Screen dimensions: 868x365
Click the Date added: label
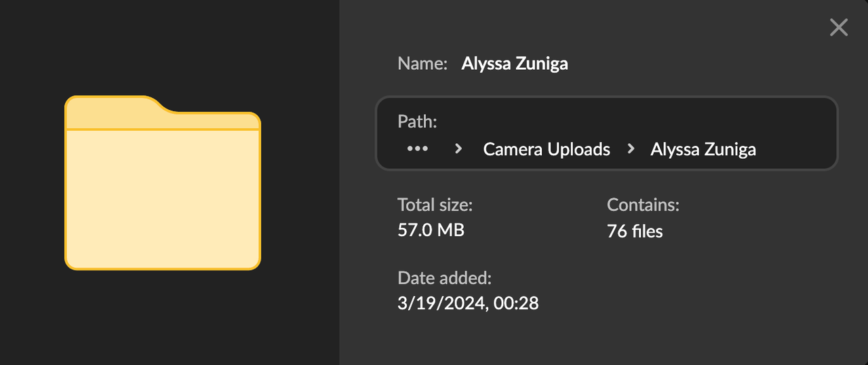pyautogui.click(x=444, y=277)
